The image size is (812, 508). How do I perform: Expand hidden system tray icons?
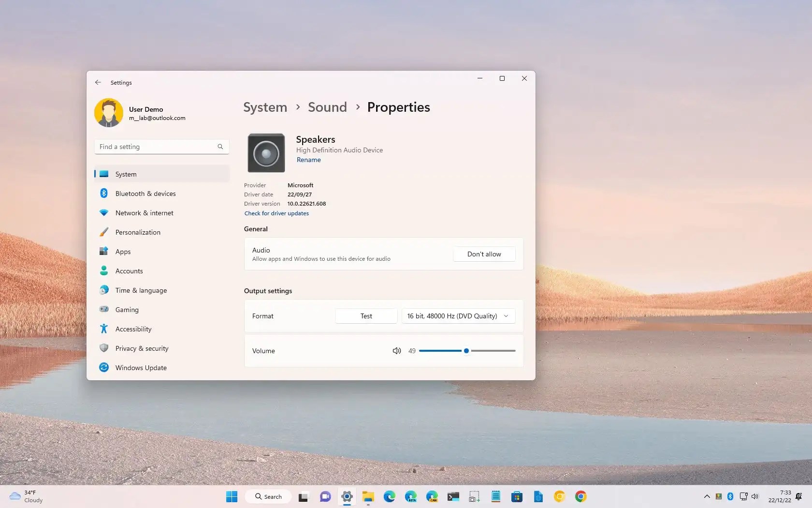coord(706,496)
